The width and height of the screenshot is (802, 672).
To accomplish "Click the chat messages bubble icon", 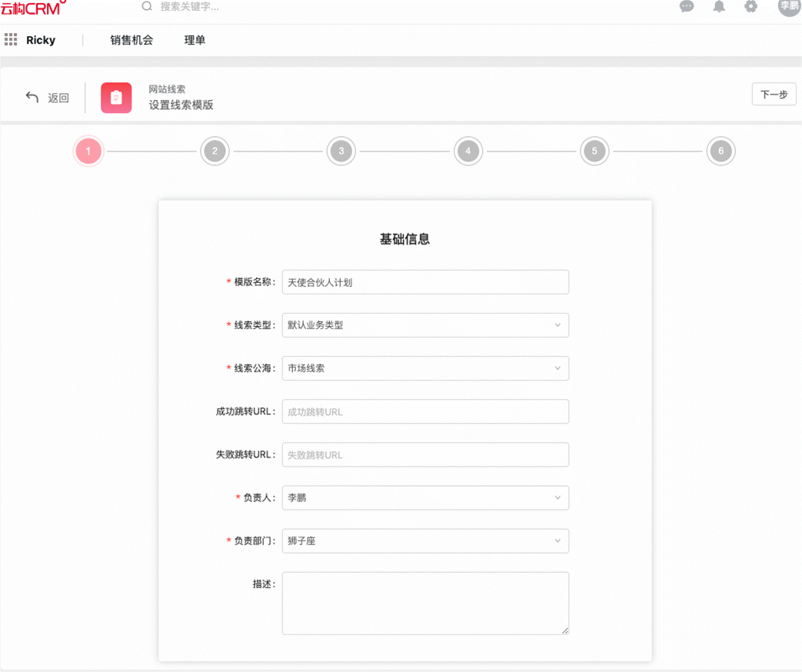I will [687, 7].
